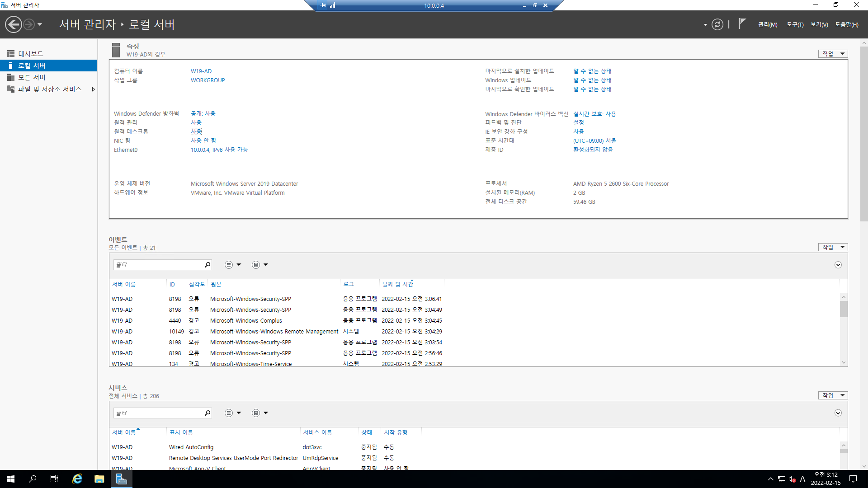The width and height of the screenshot is (868, 488).
Task: Click the WORKGROUP link
Action: [x=208, y=80]
